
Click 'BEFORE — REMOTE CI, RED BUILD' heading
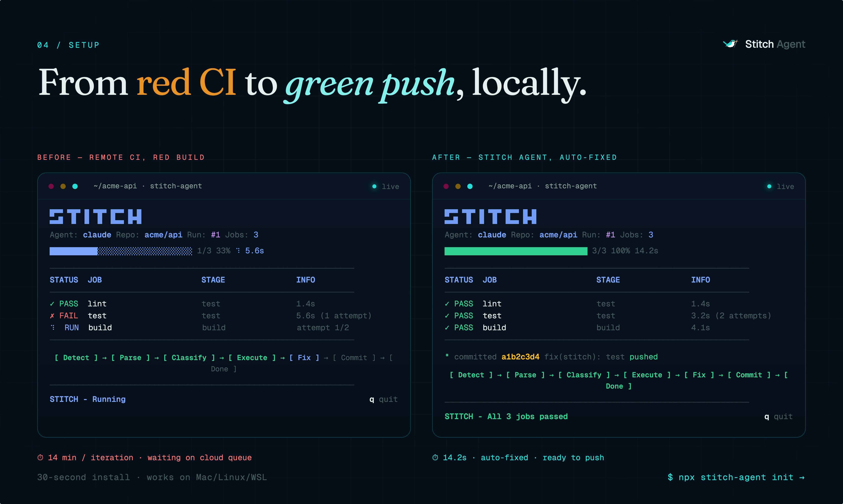(121, 158)
